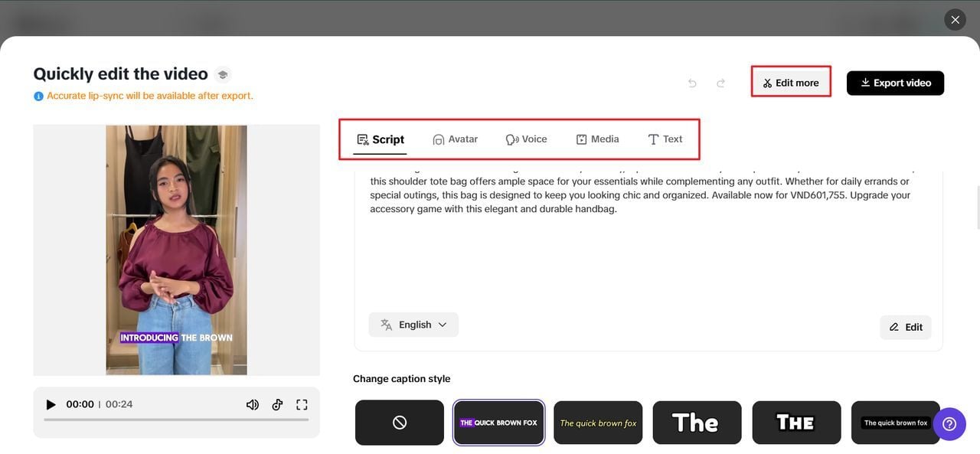This screenshot has width=980, height=454.
Task: Export the video
Action: (x=895, y=82)
